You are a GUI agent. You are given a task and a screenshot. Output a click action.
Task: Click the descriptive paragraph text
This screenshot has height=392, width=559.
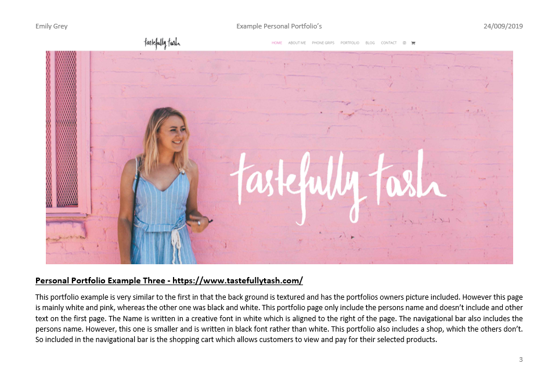point(279,318)
